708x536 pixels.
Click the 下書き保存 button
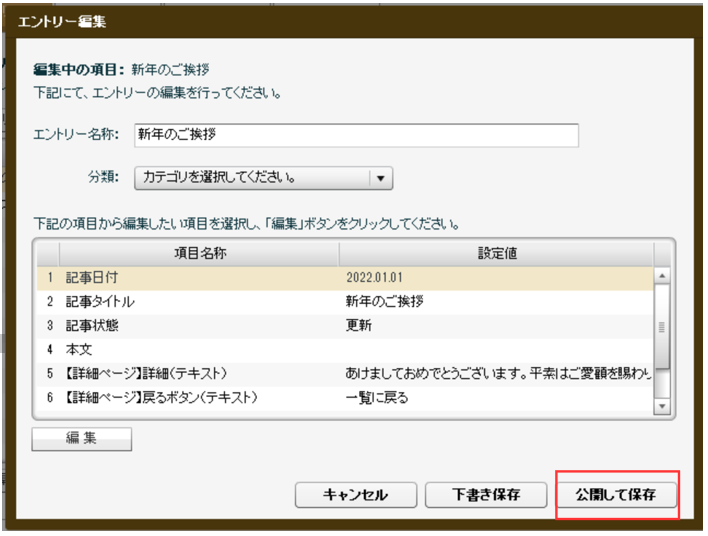pyautogui.click(x=486, y=495)
